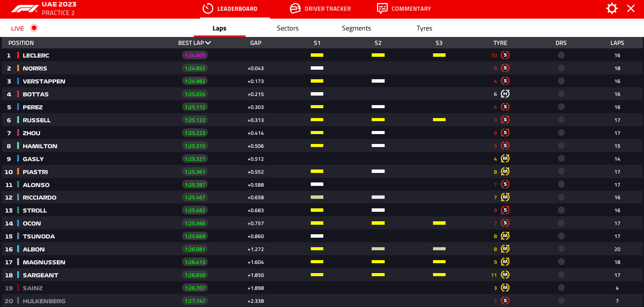Viewport: 644px width, 307px height.
Task: Click the Commentary speech bubble icon
Action: tap(382, 8)
